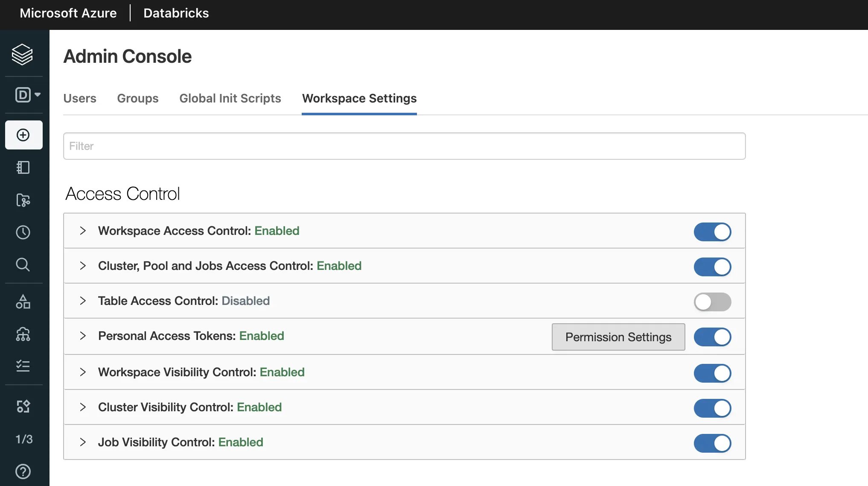Click the Permission Settings button

[618, 337]
